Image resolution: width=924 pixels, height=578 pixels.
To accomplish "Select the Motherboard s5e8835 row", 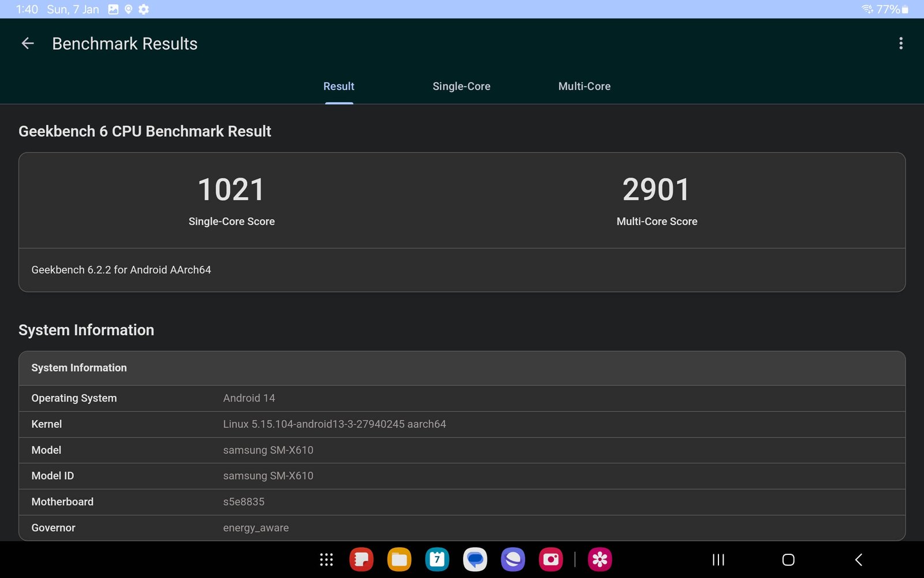I will pyautogui.click(x=462, y=502).
